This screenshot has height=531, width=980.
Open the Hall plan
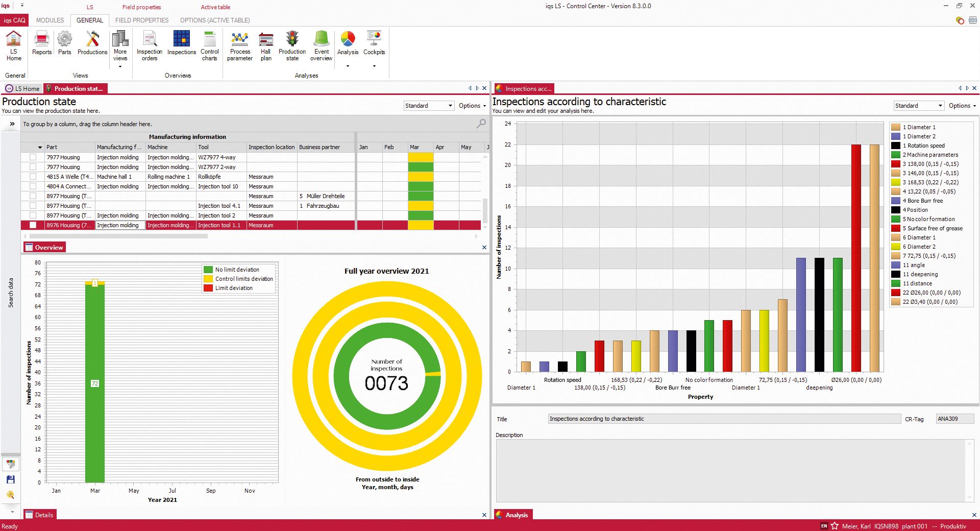[x=265, y=45]
